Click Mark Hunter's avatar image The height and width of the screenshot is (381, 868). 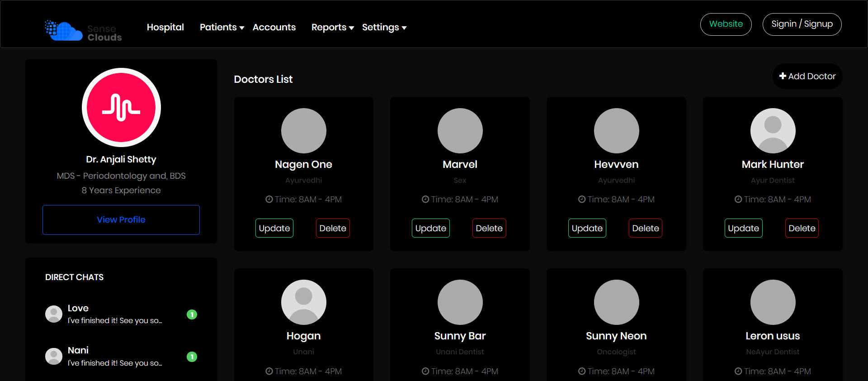tap(773, 131)
